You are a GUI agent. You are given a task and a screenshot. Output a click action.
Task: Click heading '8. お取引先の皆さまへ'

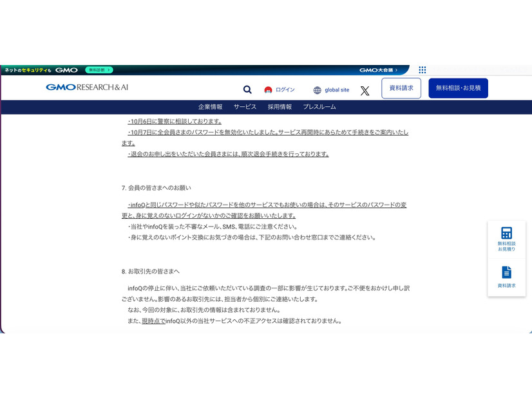[x=151, y=271]
